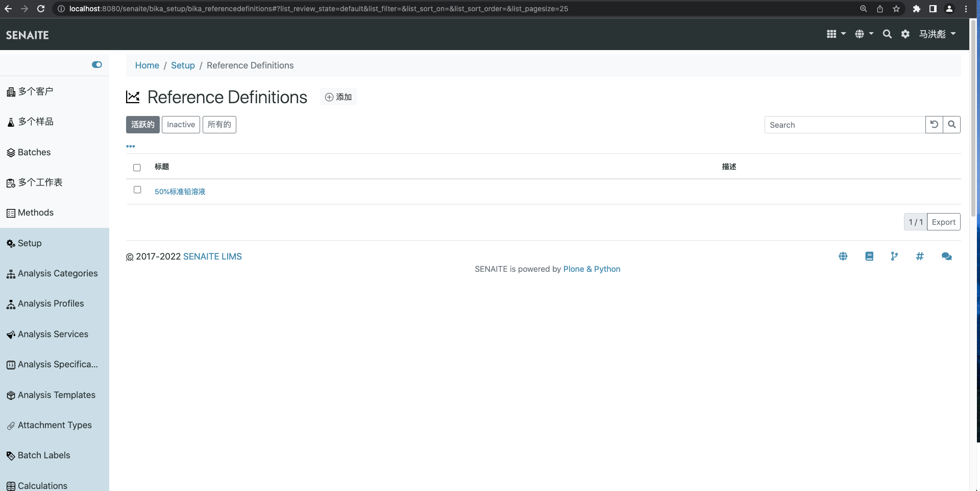Open browser extensions puzzle icon
The image size is (980, 491).
coord(917,9)
